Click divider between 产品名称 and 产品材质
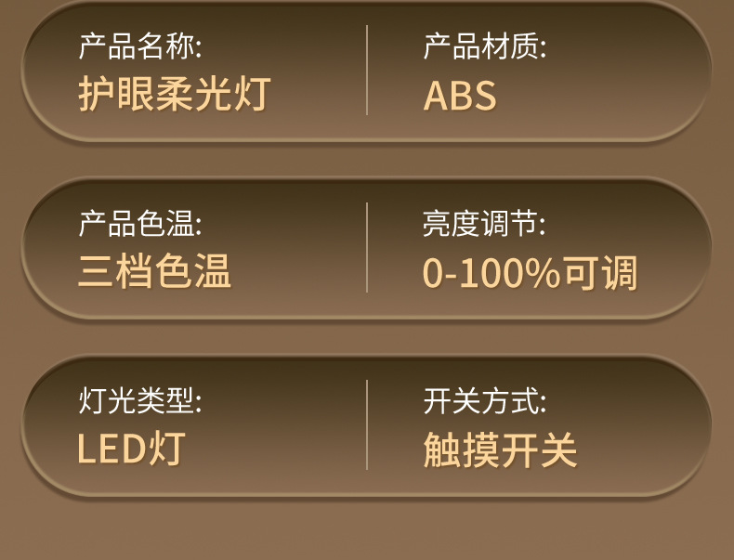Screen dimensions: 734x560 click(x=367, y=71)
